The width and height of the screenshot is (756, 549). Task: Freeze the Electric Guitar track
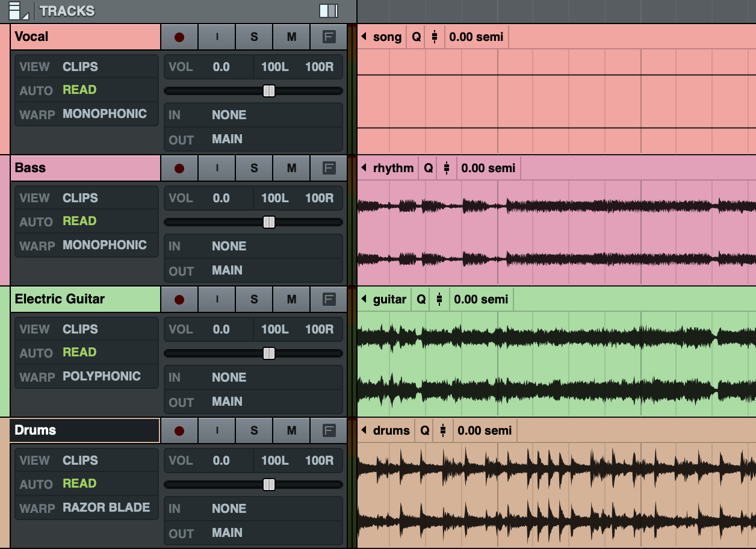click(x=329, y=299)
